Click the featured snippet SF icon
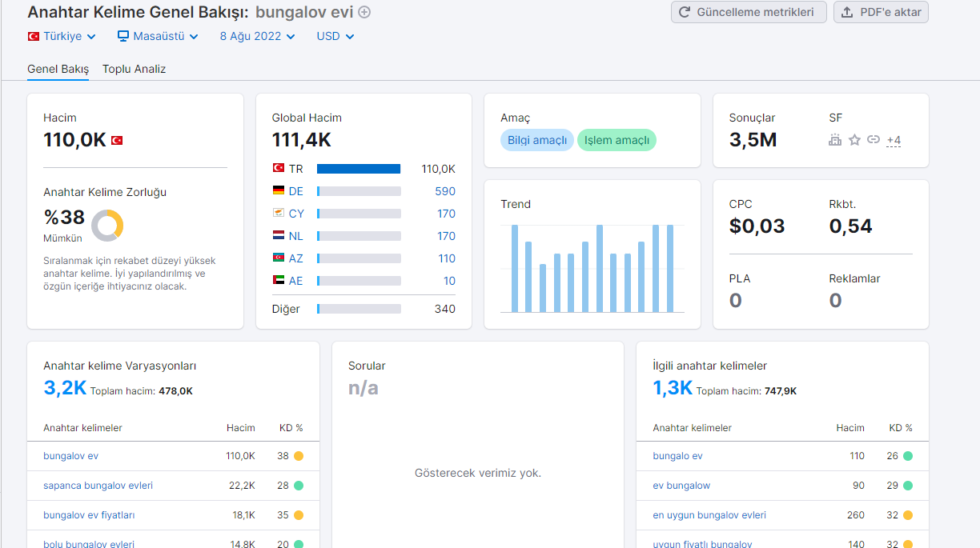Image resolution: width=980 pixels, height=548 pixels. tap(835, 140)
